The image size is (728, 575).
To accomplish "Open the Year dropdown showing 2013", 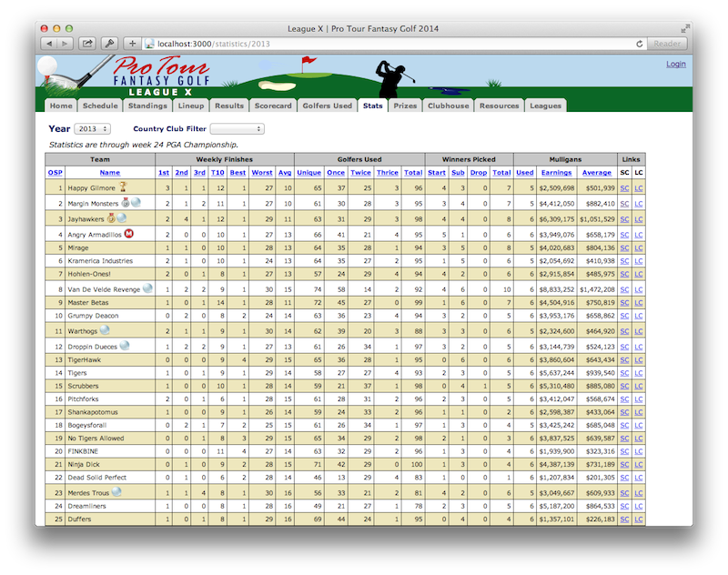I will coord(92,129).
